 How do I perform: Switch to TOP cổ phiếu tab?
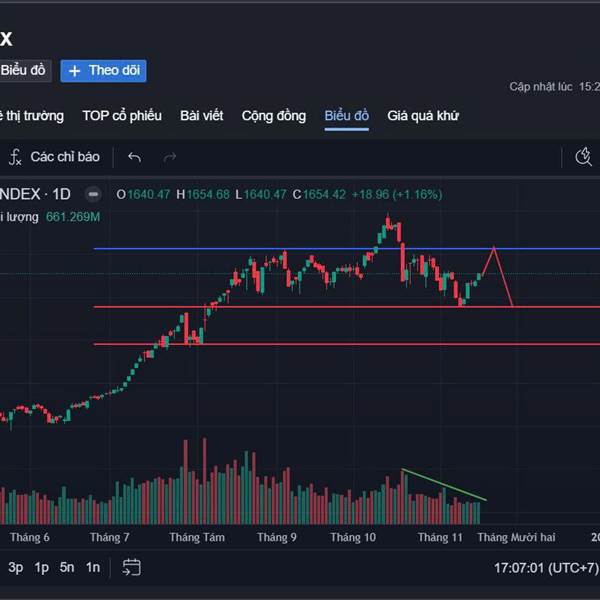point(121,116)
